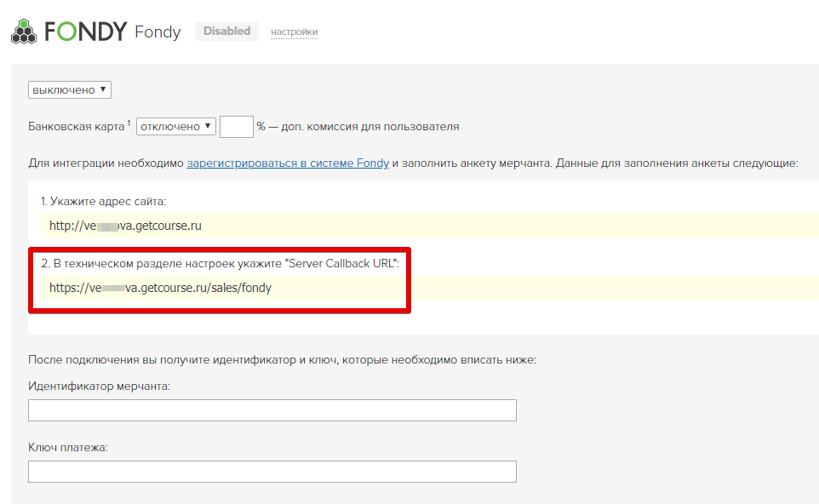Click the Server Callback URL sales/fondy text
The image size is (819, 504).
160,288
